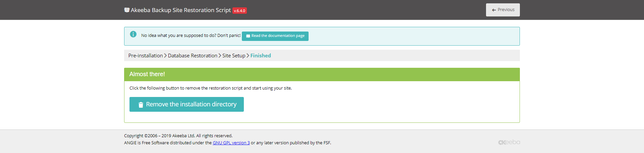644x153 pixels.
Task: Click the Akeeba Backup Site Restoration Script title
Action: tap(181, 10)
